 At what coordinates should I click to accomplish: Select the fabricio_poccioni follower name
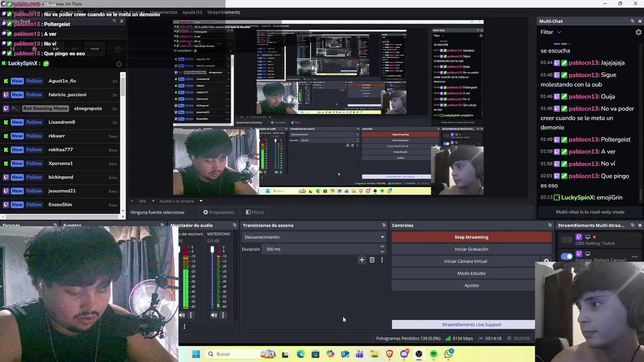tap(67, 95)
